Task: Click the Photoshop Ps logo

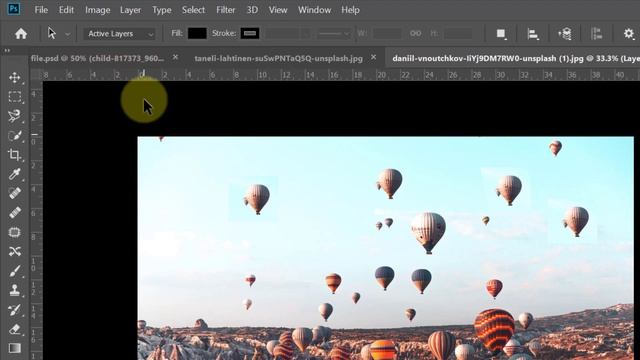Action: point(13,9)
